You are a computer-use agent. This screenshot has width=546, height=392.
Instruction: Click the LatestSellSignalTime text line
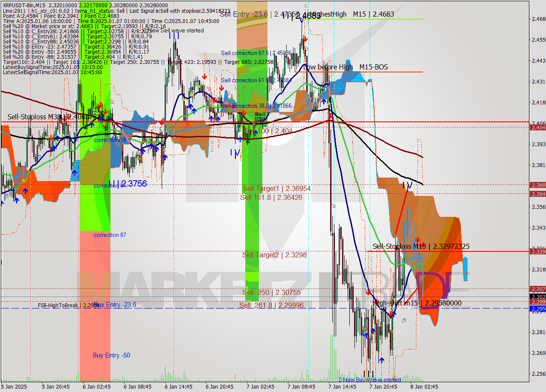click(52, 72)
